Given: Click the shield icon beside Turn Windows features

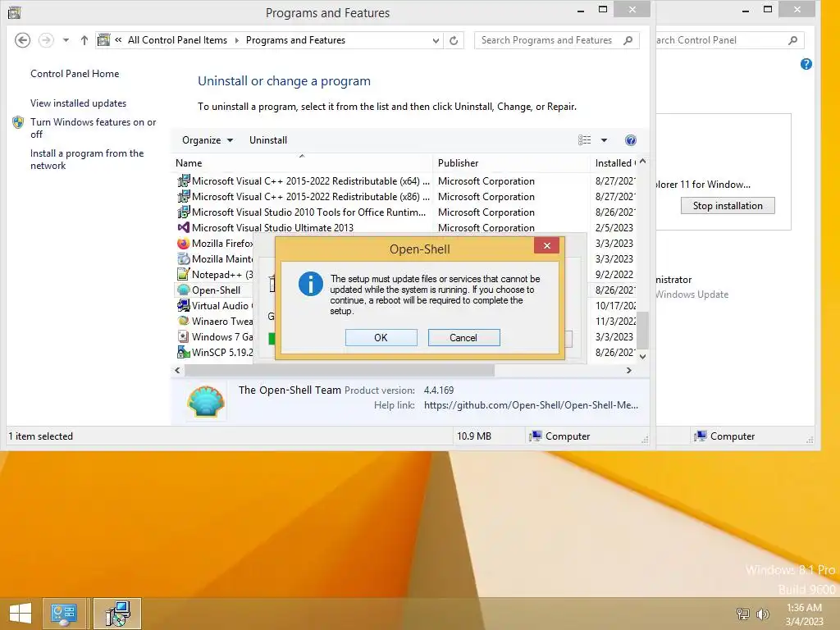Looking at the screenshot, I should [18, 122].
